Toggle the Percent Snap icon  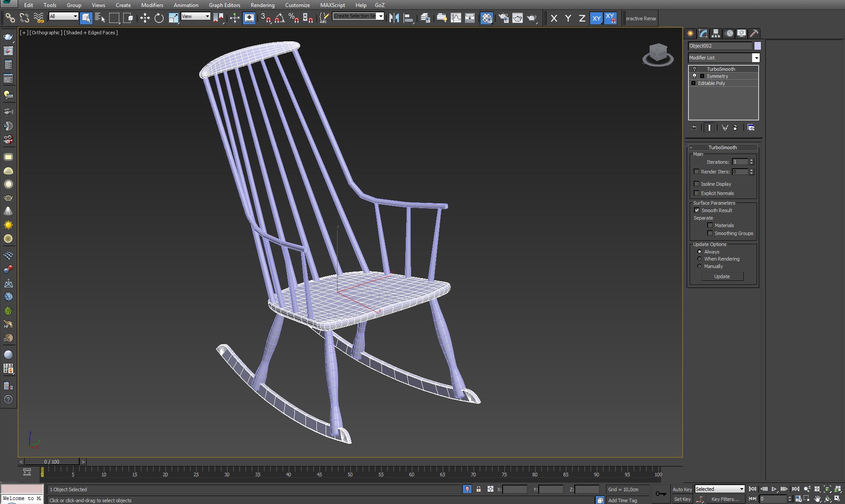tap(294, 18)
